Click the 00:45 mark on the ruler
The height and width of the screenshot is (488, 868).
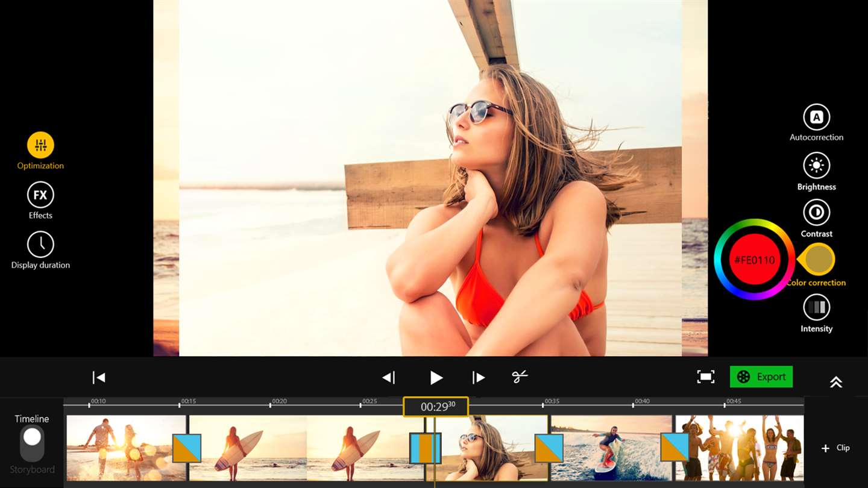(734, 401)
